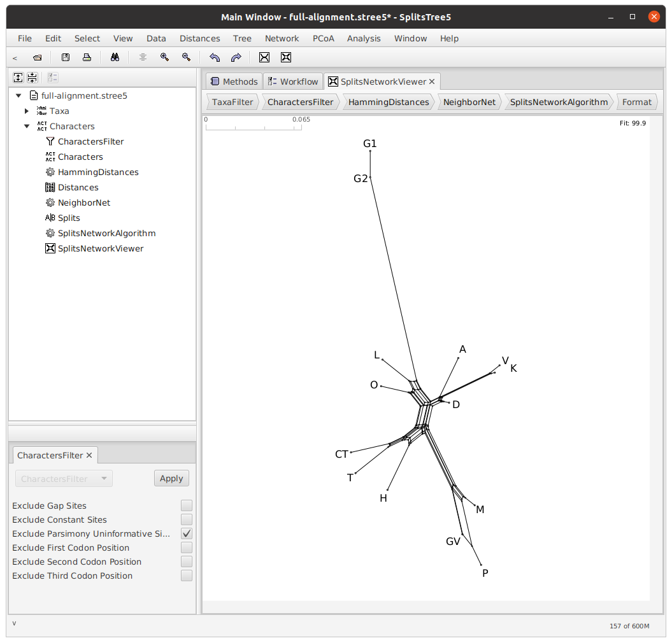
Task: Toggle Exclude Constant Sites checkbox
Action: tap(186, 519)
